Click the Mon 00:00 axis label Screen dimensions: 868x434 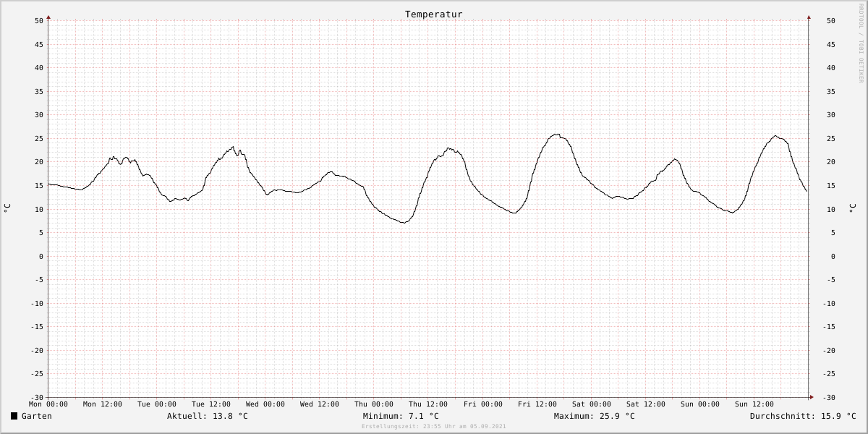[48, 404]
